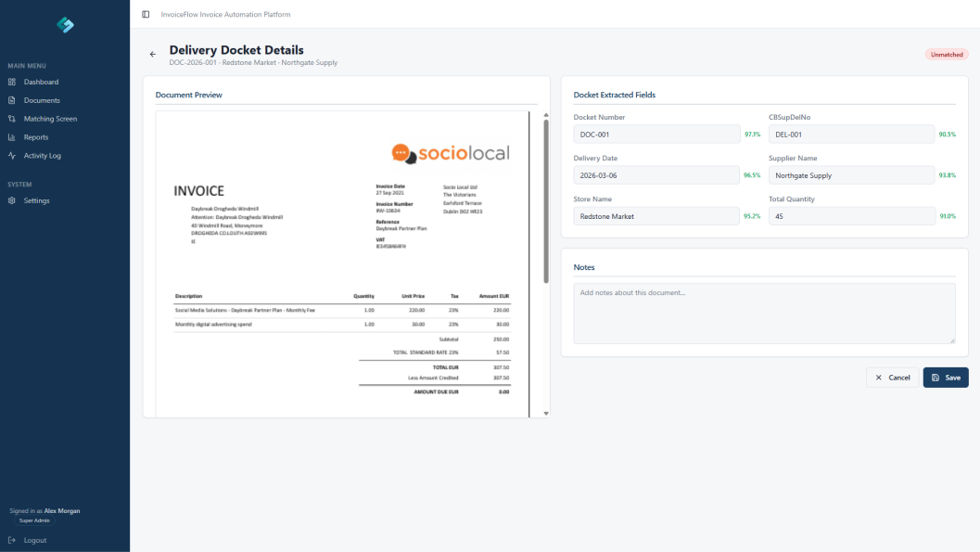Click the InvoiceFlow Invoice Automation Platform title

(225, 14)
